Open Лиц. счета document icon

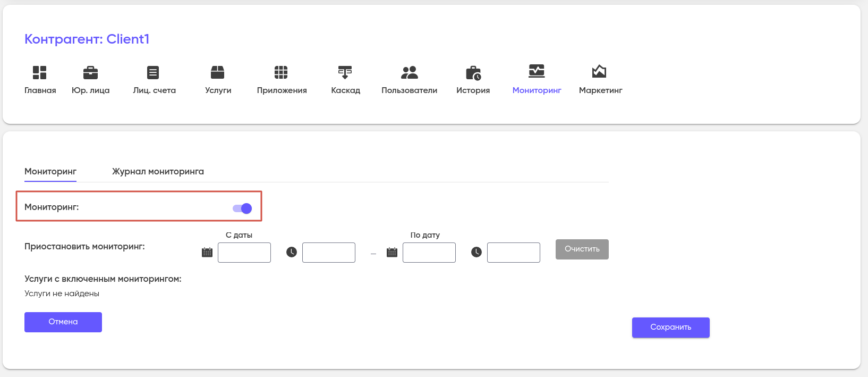coord(153,72)
